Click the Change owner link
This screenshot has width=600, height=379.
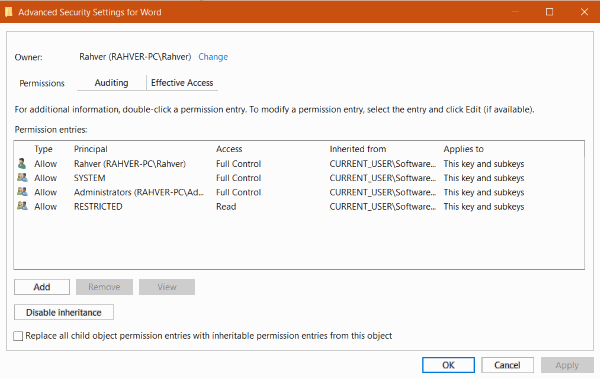click(213, 57)
